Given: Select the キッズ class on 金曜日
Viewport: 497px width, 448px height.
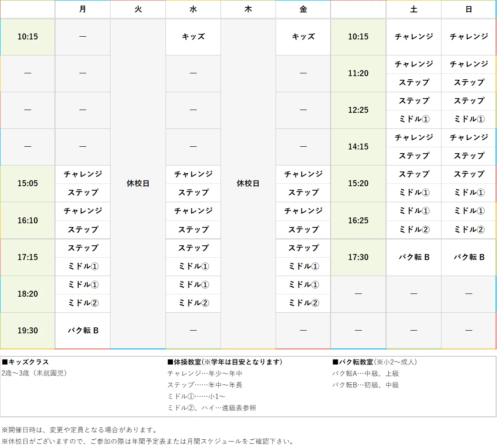Looking at the screenshot, I should pos(303,37).
